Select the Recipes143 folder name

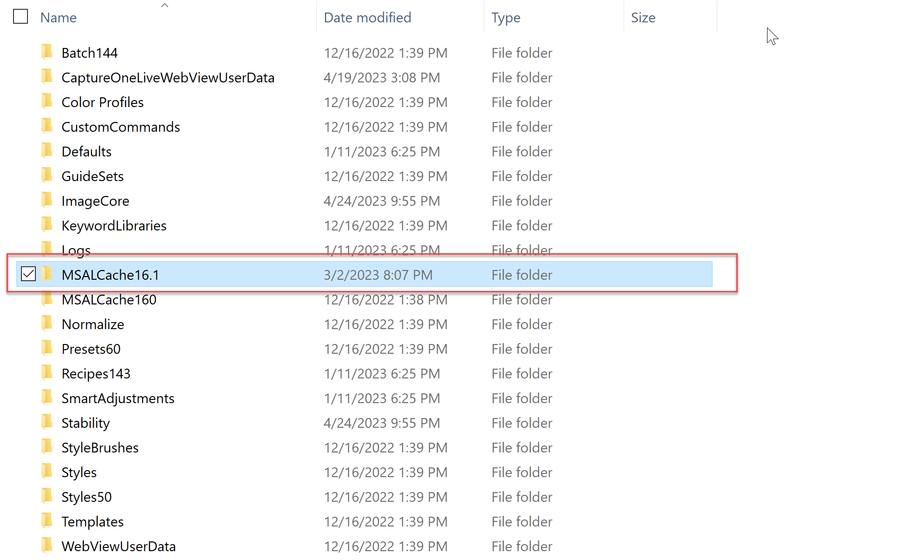(96, 374)
